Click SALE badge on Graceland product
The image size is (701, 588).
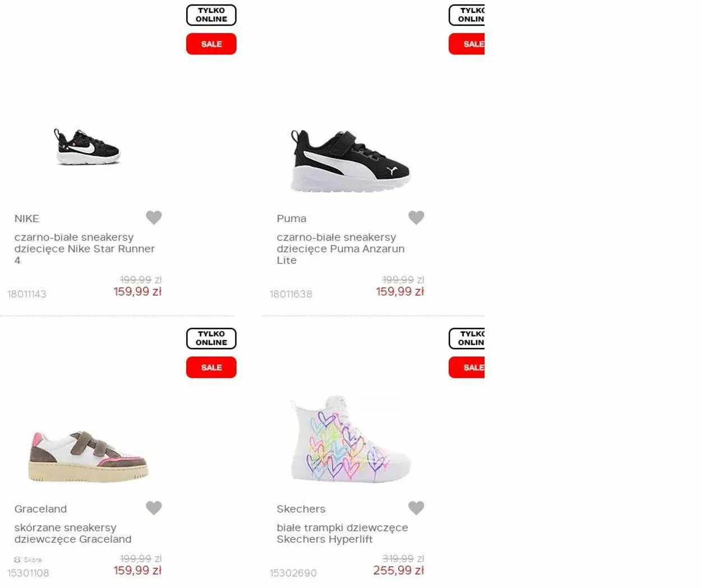(x=211, y=367)
